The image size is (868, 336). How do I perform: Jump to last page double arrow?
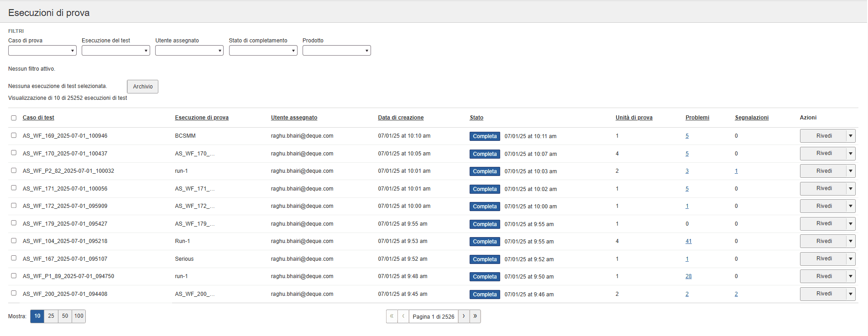point(475,316)
